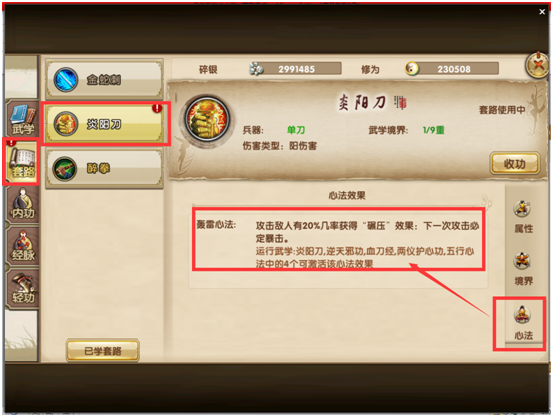Viewport: 553px width, 417px height.
Task: Open the 属性 attributes panel icon
Action: [x=523, y=217]
